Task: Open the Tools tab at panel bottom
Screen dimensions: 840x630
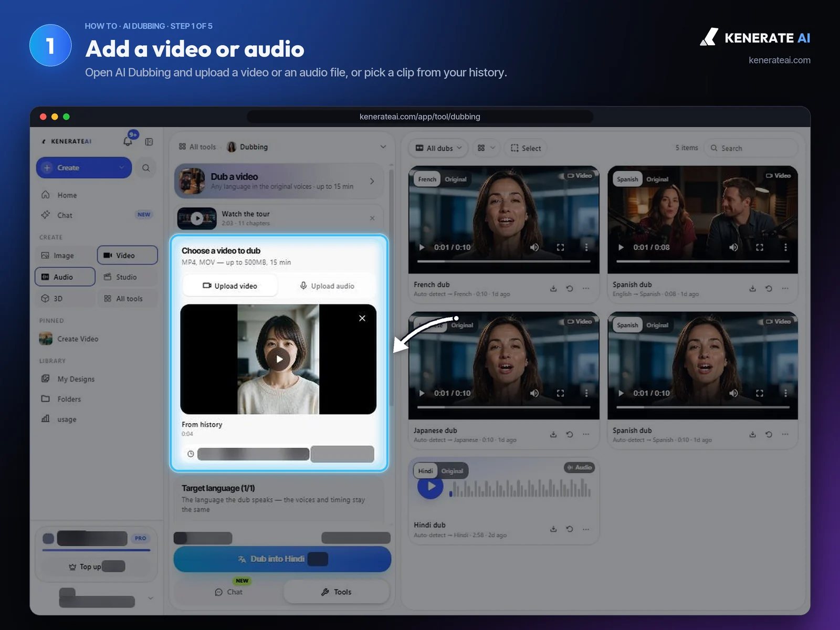Action: [337, 592]
